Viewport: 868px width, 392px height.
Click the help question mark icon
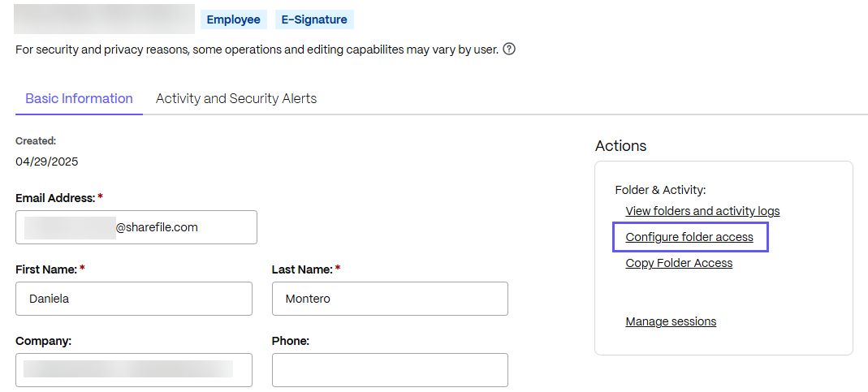(x=509, y=50)
